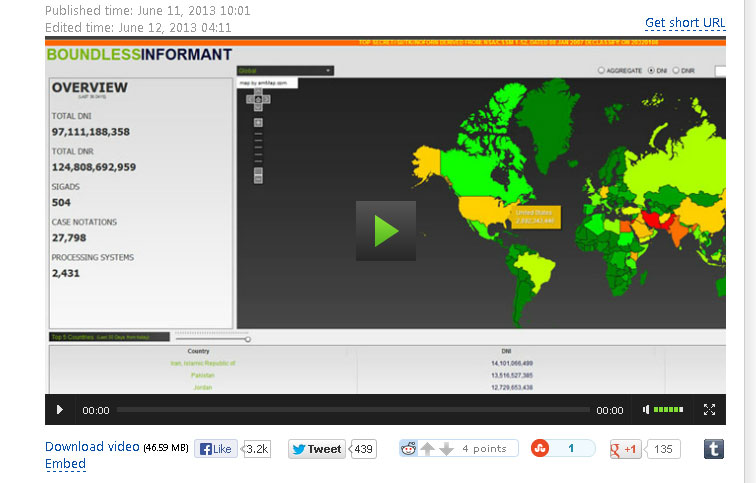The image size is (756, 483).
Task: Open the Embed link
Action: pyautogui.click(x=65, y=464)
